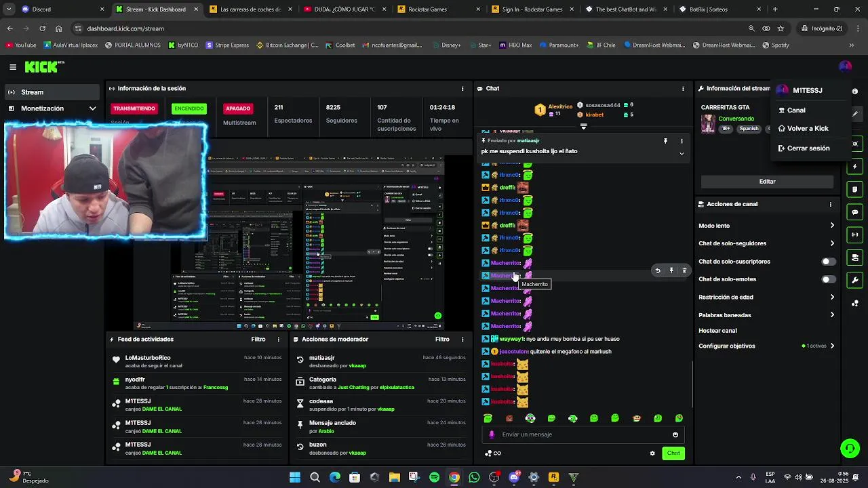Image resolution: width=868 pixels, height=488 pixels.
Task: Click the APAGADO Multistream toggle
Action: (x=238, y=108)
